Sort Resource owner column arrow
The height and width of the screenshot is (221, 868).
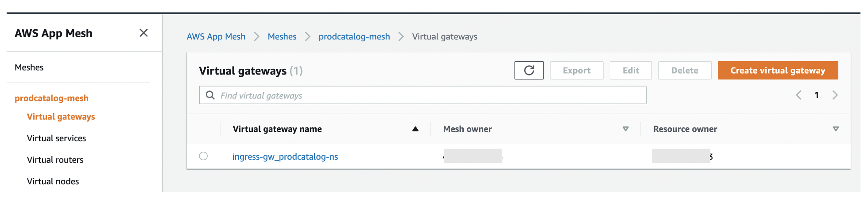836,129
